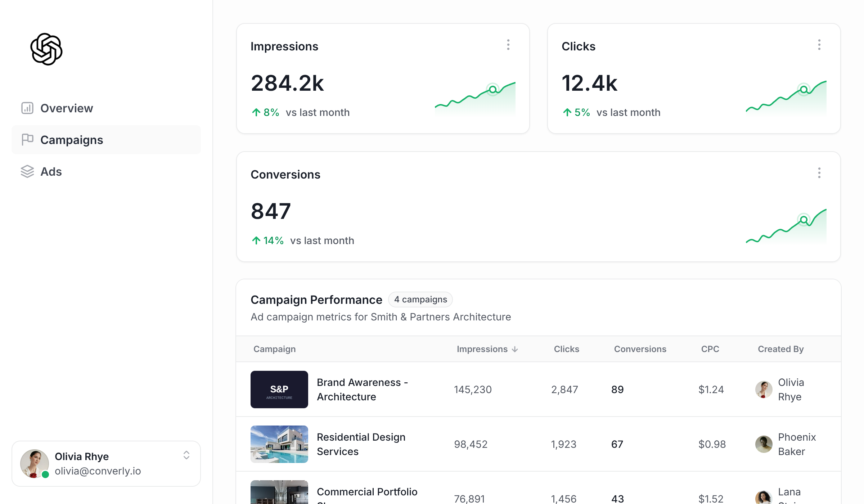Open the Commercial Portfolio campaign thumbnail
The width and height of the screenshot is (864, 504).
tap(279, 492)
